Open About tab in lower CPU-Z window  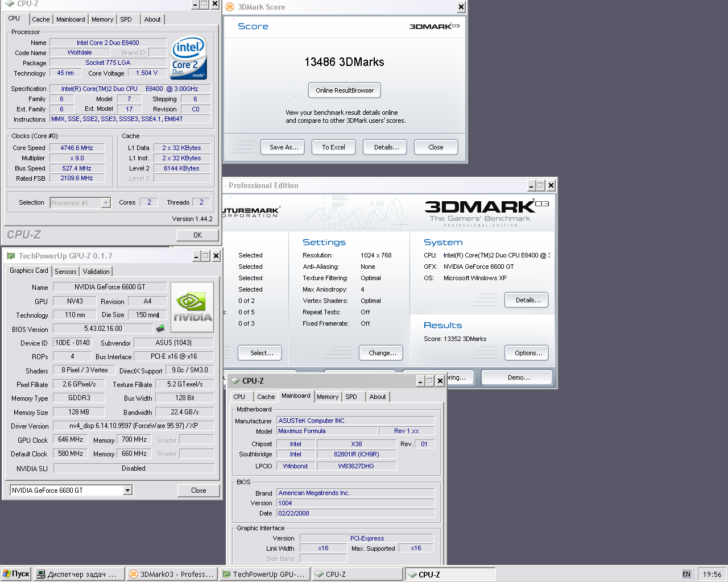pyautogui.click(x=378, y=397)
